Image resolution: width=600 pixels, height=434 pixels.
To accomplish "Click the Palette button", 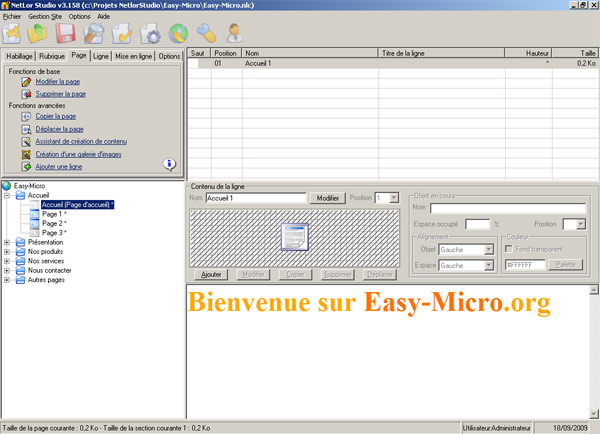I will point(566,265).
